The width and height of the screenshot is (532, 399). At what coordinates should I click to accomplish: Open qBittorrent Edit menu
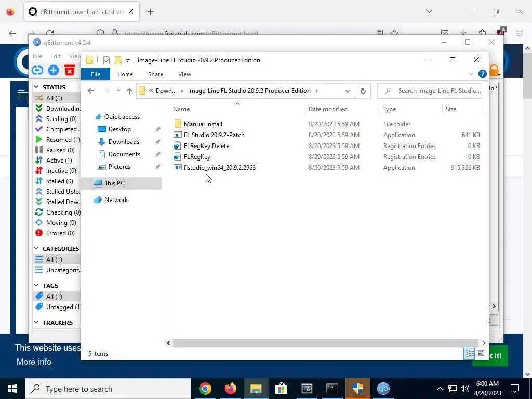(x=56, y=56)
